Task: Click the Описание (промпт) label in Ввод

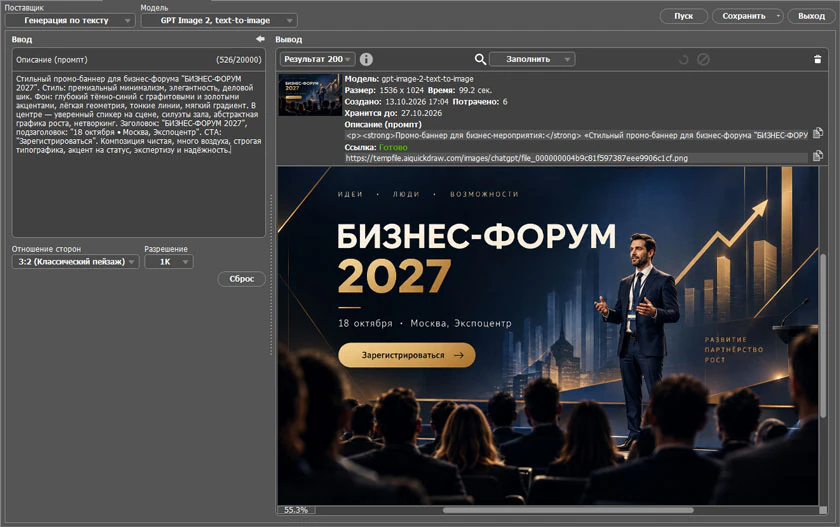Action: [x=51, y=60]
